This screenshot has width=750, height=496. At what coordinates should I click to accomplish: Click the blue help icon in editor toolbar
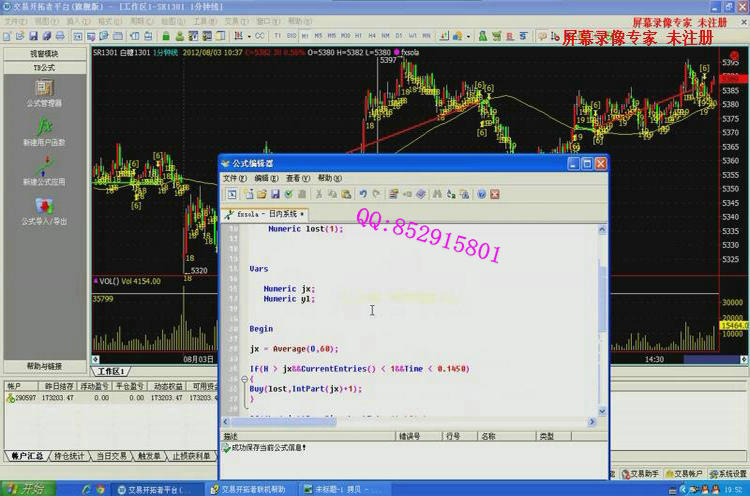[x=481, y=194]
